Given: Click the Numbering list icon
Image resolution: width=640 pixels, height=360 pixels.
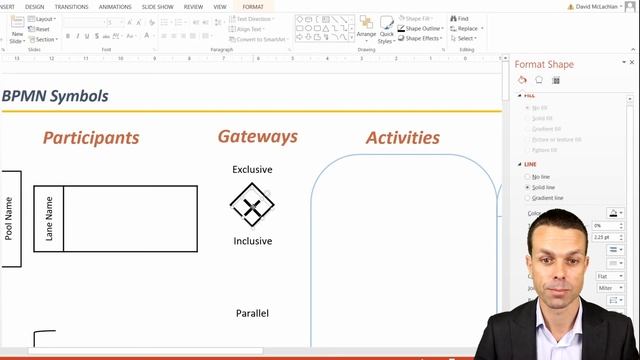Looking at the screenshot, I should 180,22.
